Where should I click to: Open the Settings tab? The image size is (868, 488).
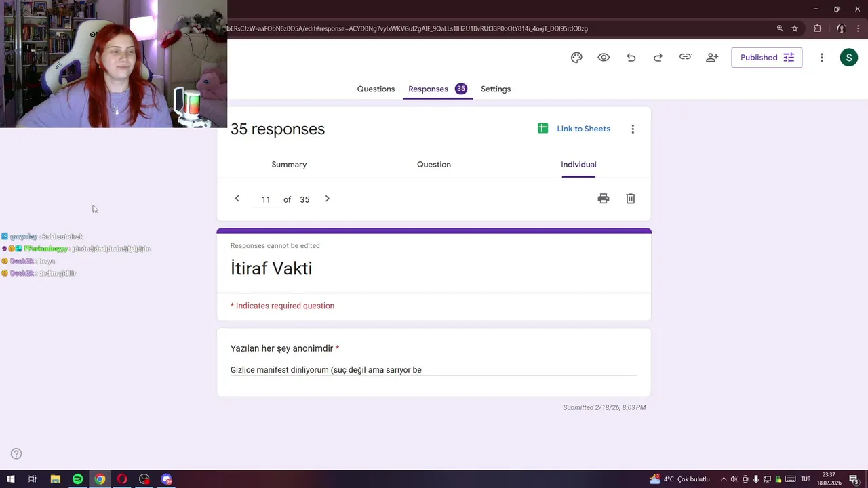tap(496, 89)
